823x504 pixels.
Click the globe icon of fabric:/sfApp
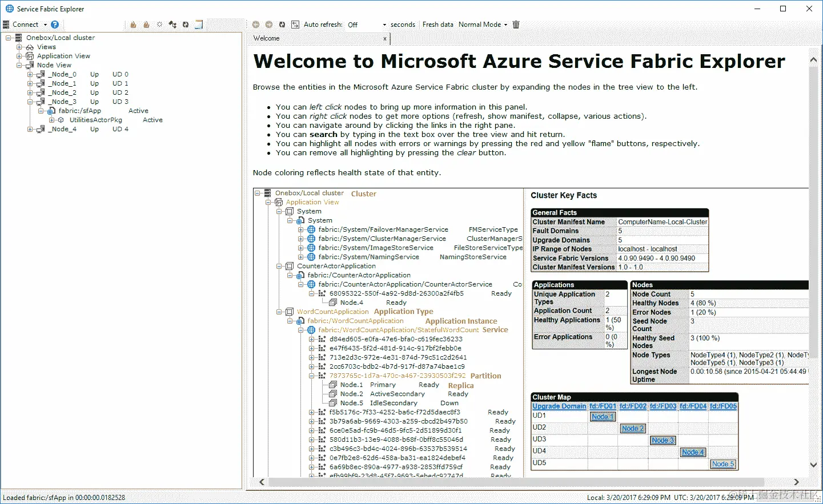point(51,111)
